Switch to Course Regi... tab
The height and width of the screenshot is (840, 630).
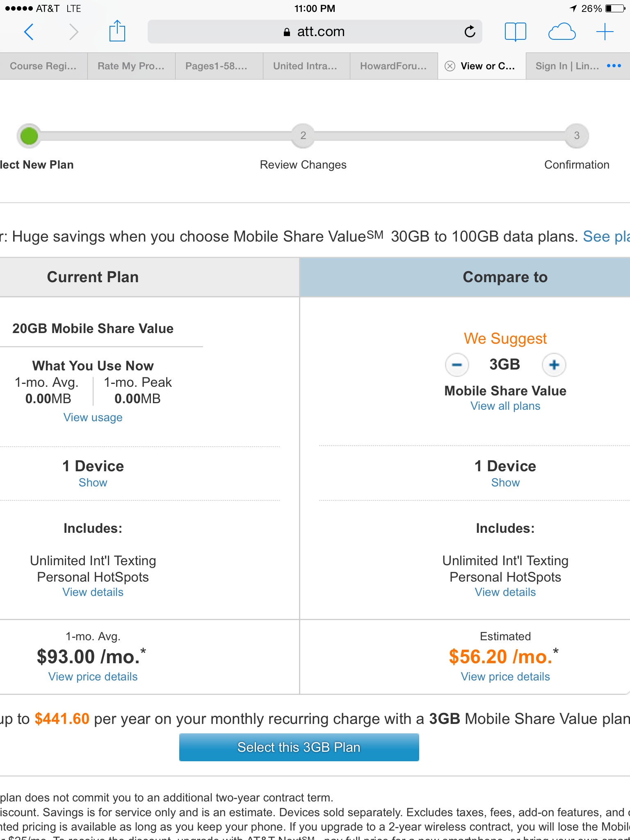pos(43,66)
